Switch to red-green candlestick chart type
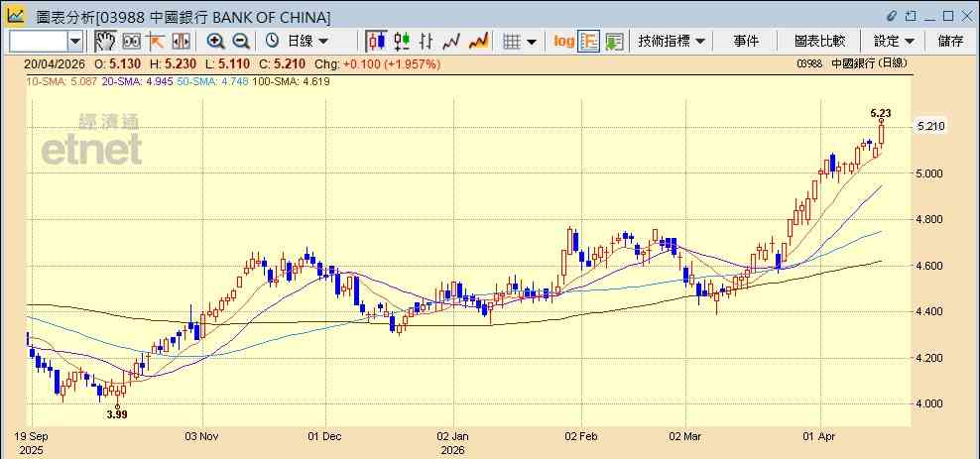 (402, 42)
